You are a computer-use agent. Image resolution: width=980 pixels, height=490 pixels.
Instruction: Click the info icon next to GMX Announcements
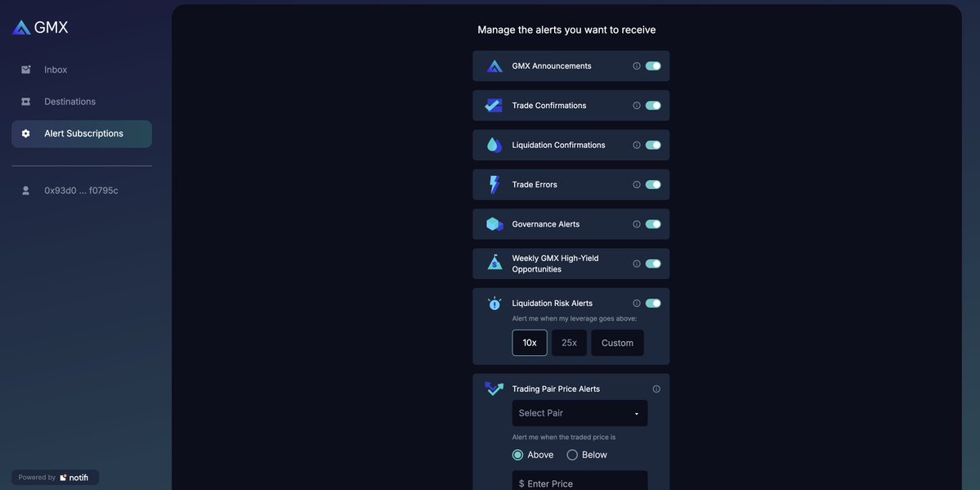click(x=636, y=65)
